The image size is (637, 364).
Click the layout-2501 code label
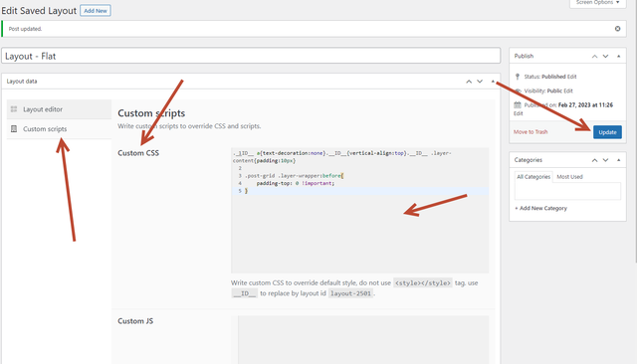coord(350,293)
